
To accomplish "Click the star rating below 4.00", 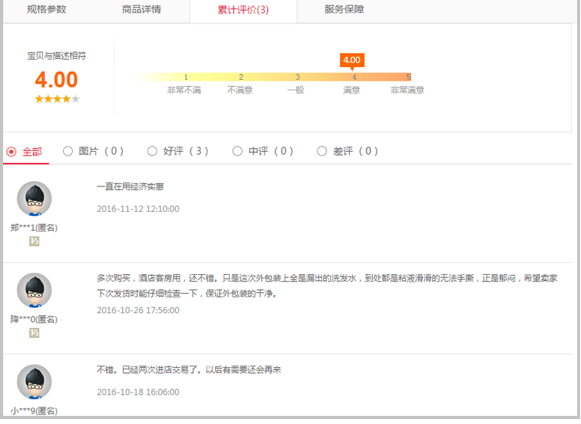I will point(57,99).
